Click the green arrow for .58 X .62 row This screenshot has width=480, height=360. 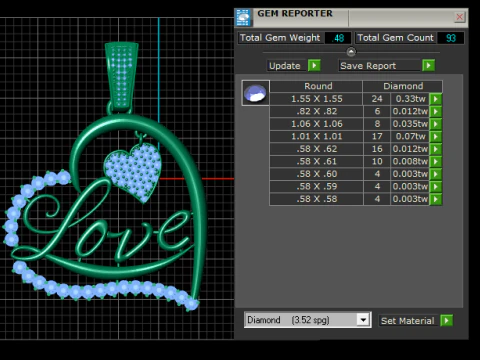(x=435, y=149)
